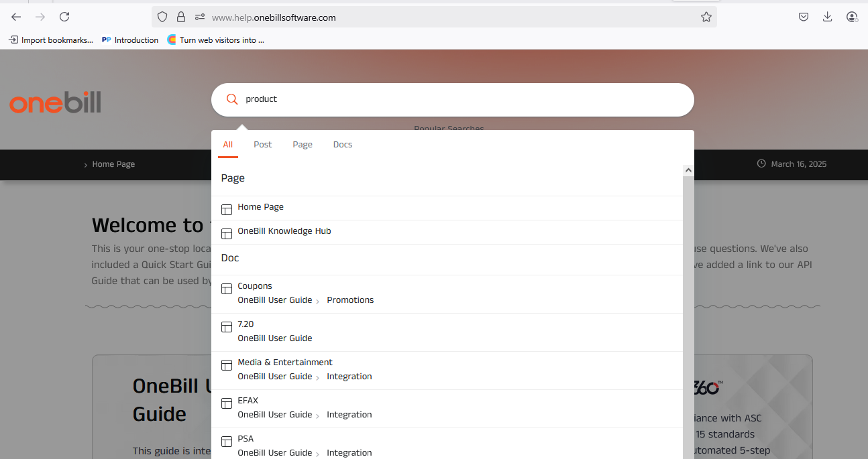Switch to the Docs results tab
This screenshot has width=868, height=459.
pos(343,145)
